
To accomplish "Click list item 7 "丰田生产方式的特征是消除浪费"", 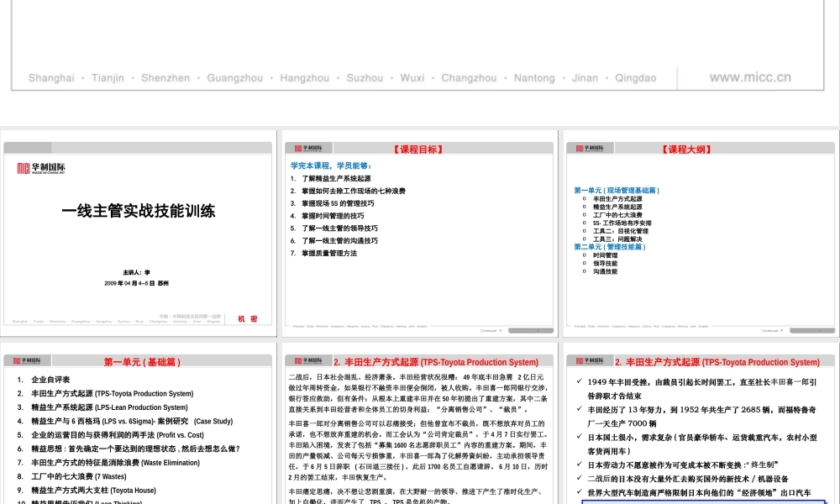I will point(115,463).
